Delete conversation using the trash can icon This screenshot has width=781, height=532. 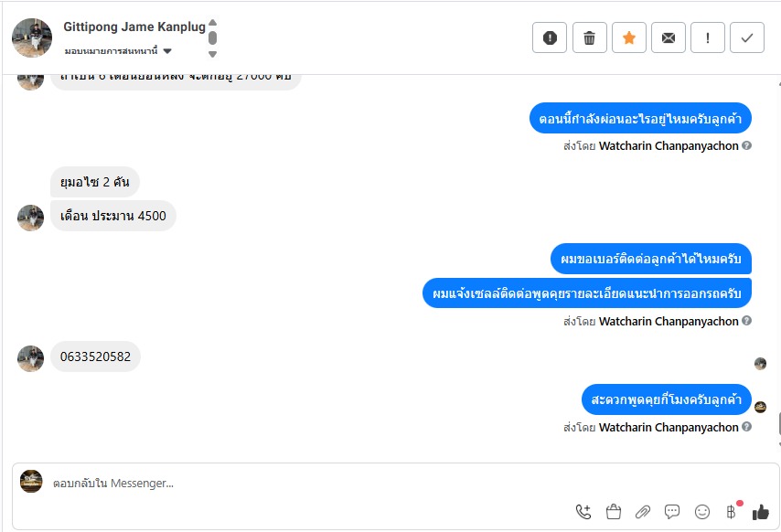pyautogui.click(x=589, y=37)
